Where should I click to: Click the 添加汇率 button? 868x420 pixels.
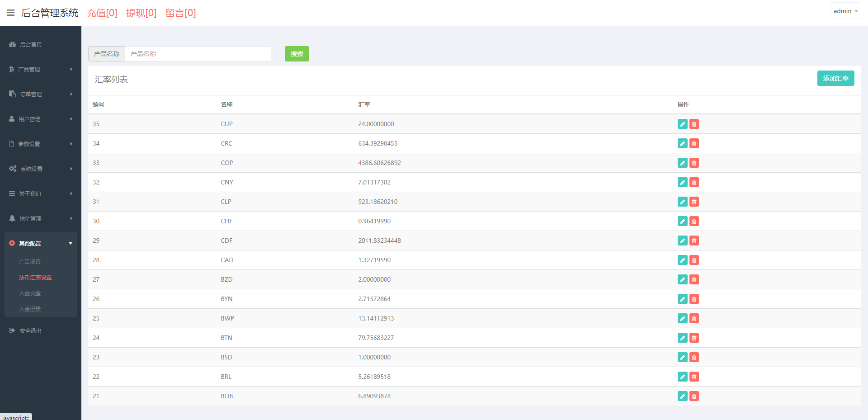coord(835,78)
